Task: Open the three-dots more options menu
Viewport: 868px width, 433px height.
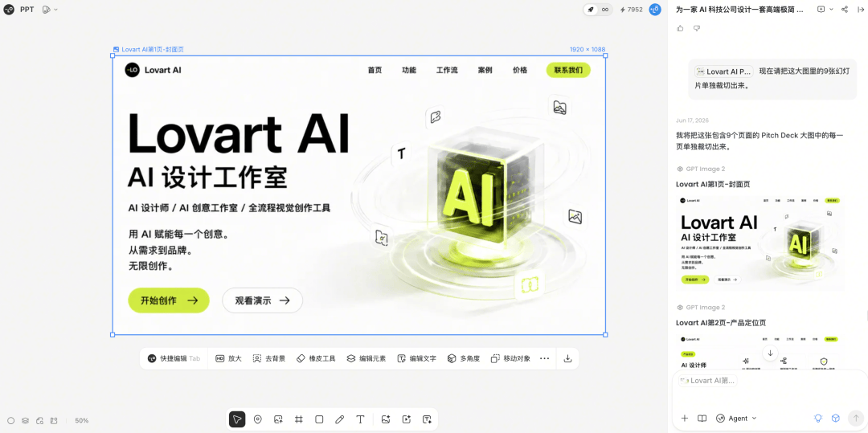Action: click(544, 358)
